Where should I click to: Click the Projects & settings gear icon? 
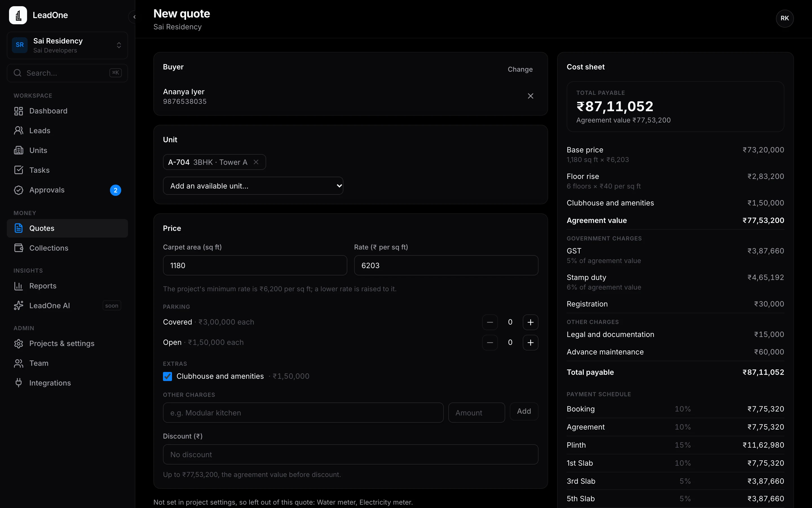tap(18, 343)
